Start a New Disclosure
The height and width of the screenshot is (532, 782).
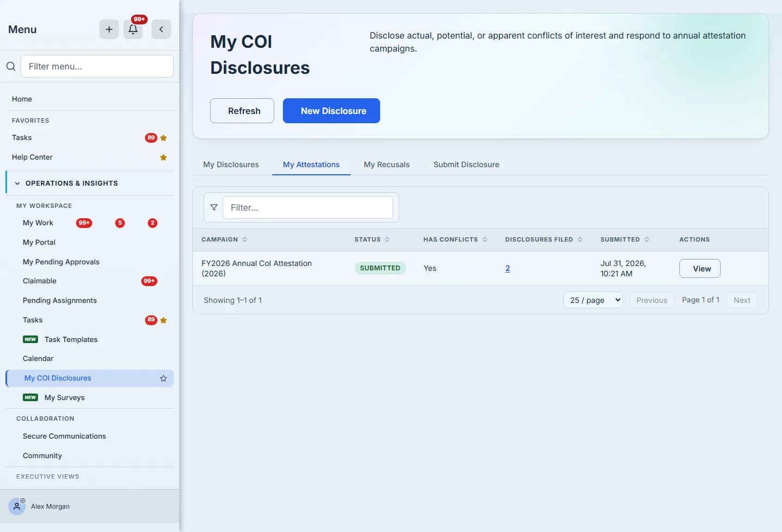click(x=331, y=111)
